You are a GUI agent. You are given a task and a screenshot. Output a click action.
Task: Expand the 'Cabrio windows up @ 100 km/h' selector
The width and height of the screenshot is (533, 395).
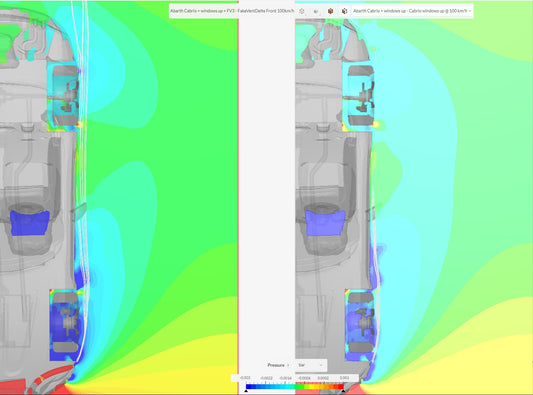click(x=412, y=11)
